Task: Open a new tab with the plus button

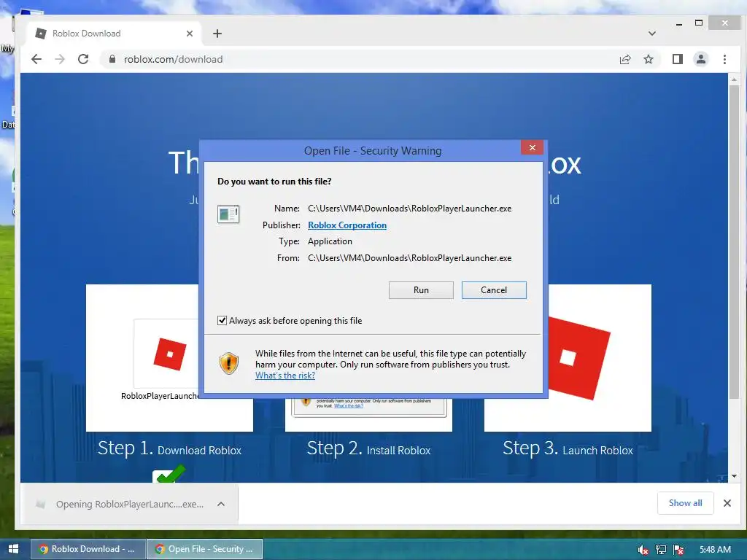Action: (x=217, y=34)
